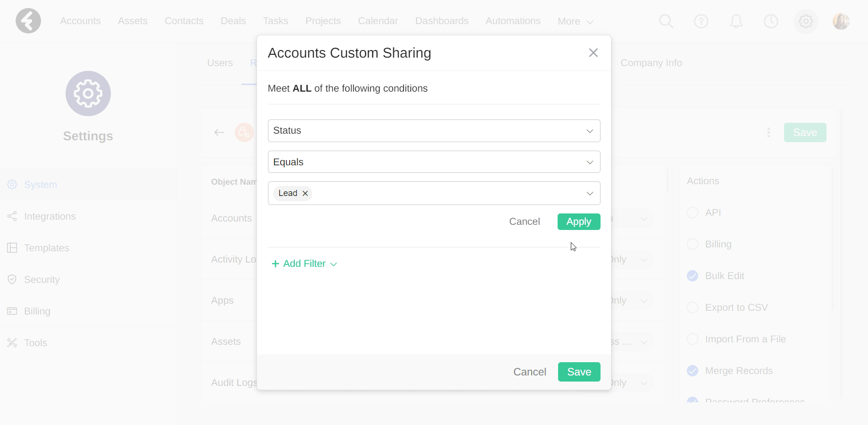868x425 pixels.
Task: Click the Templates layout icon in sidebar
Action: click(x=12, y=248)
